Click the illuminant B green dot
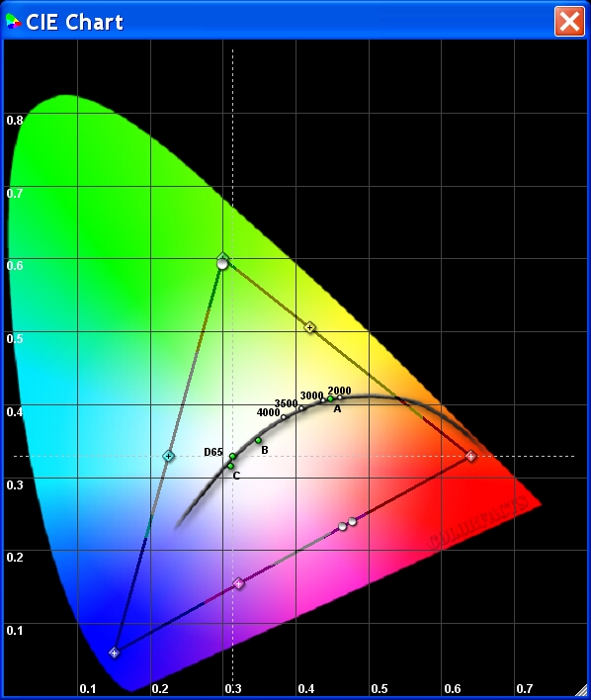 [258, 440]
